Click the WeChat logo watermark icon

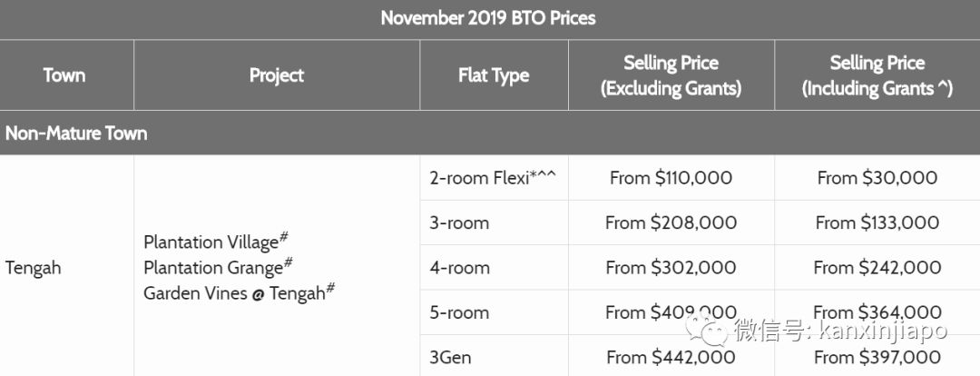click(705, 330)
